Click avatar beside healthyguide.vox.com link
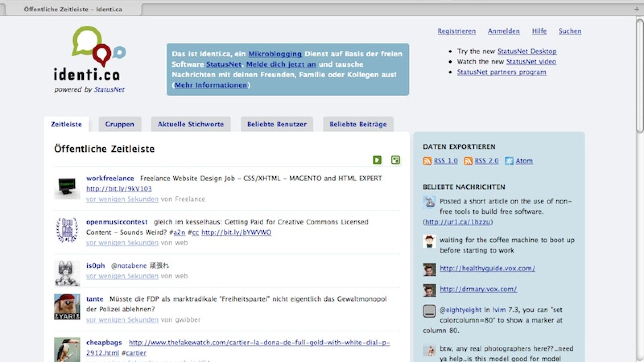 (429, 269)
